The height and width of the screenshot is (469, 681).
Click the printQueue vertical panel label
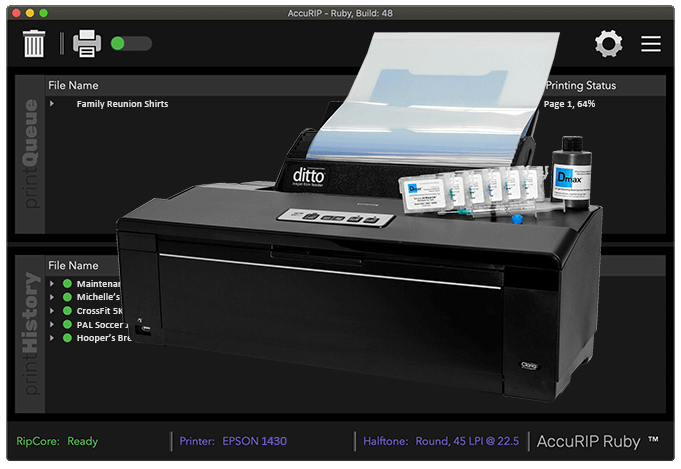coord(30,154)
